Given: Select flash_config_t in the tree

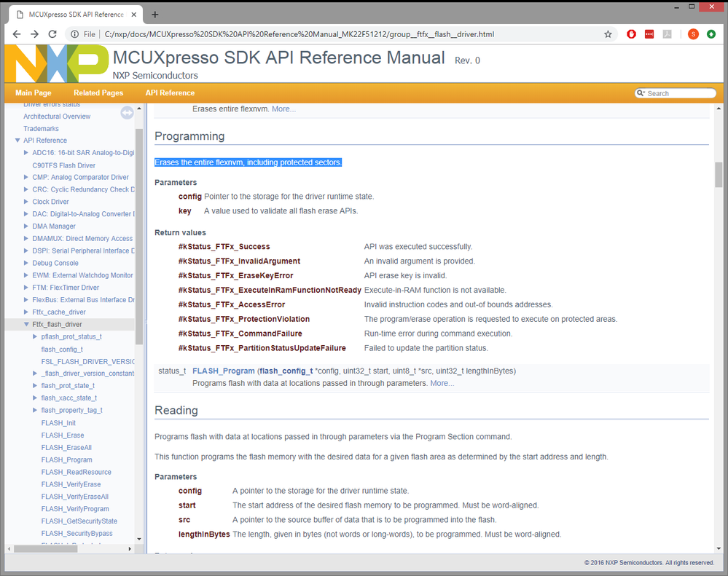Looking at the screenshot, I should coord(62,350).
